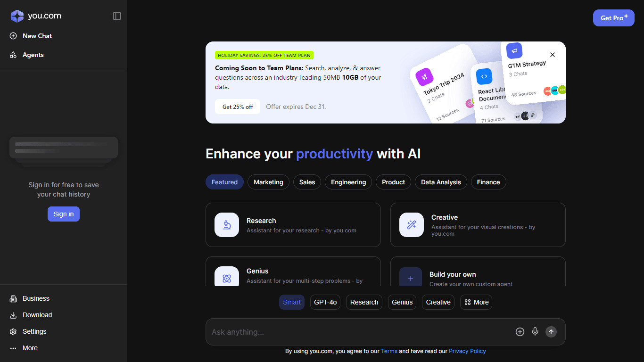Click the you.com logo icon
This screenshot has height=362, width=644.
(x=17, y=16)
